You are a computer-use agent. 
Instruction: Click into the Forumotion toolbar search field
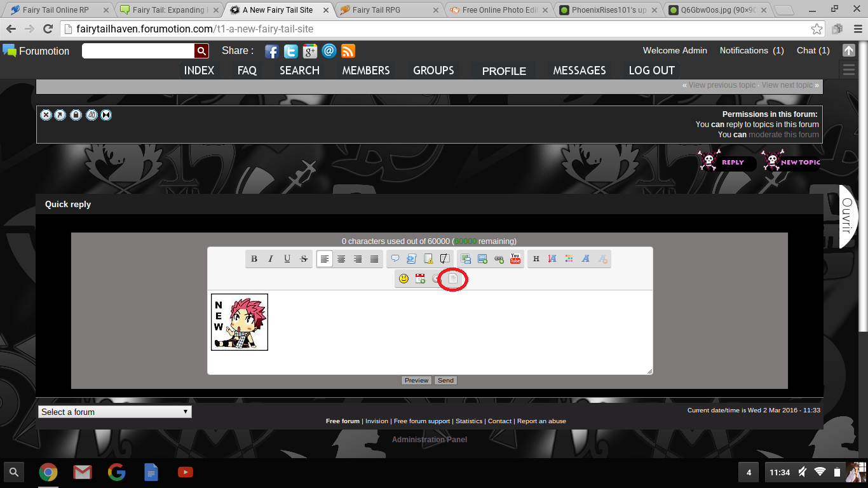click(139, 51)
